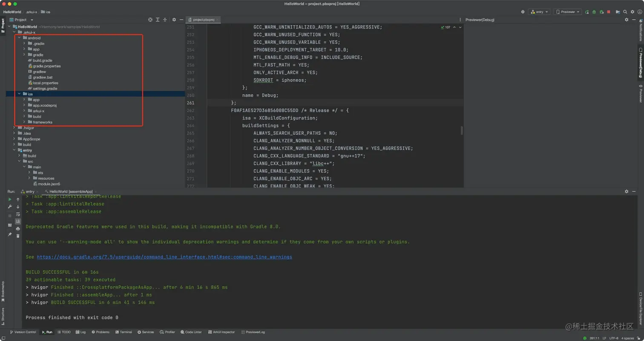Collapse all folders in Project panel

coord(166,20)
